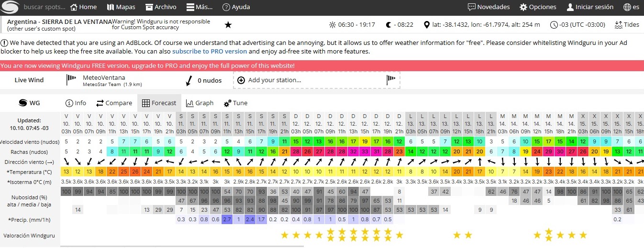Switch to the Forecast tab

tap(159, 103)
